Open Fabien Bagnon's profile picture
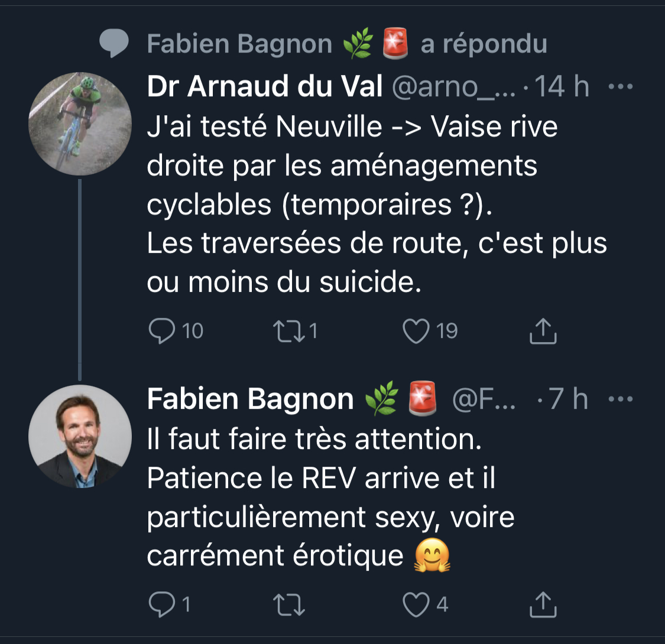 (x=80, y=436)
